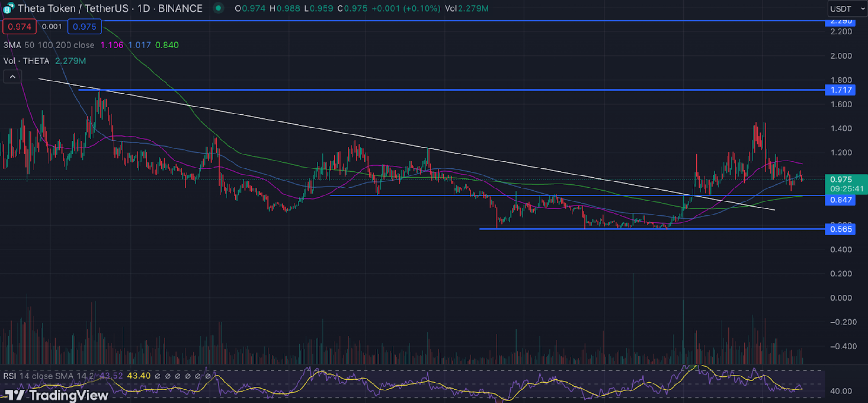Viewport: 868px width, 403px height.
Task: Click the Theta Token symbol logo icon
Action: 8,8
